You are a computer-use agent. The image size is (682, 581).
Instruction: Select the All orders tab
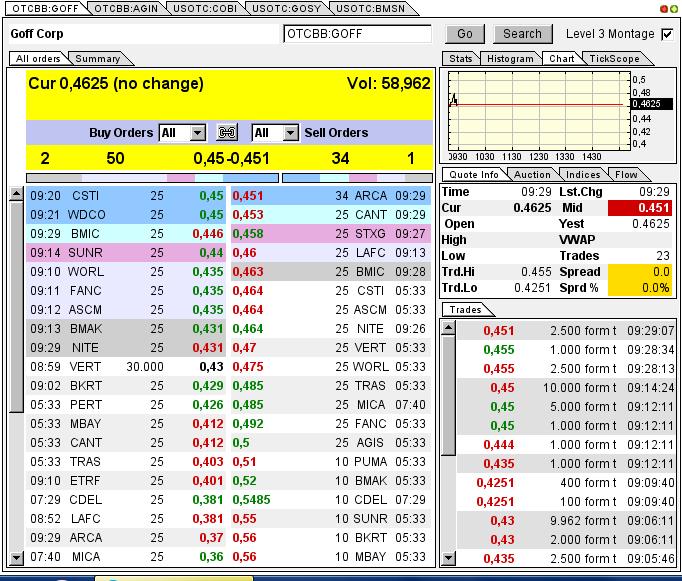tap(38, 59)
